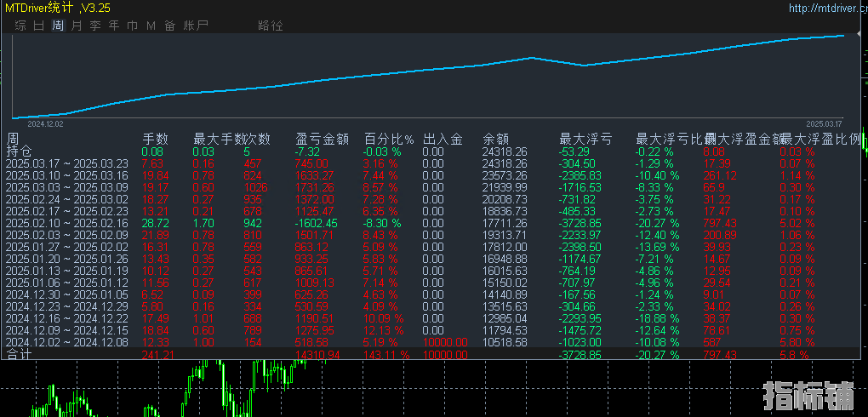Open the http://mtdriver.cn link

(x=828, y=9)
